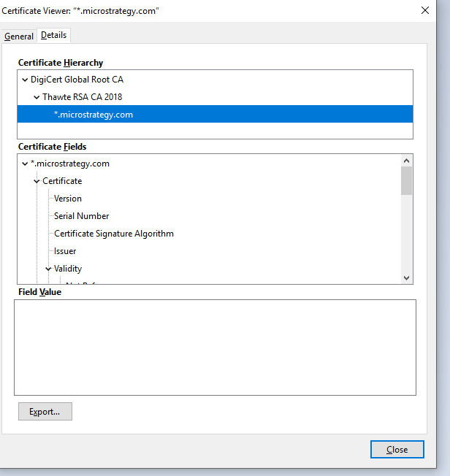Collapse the Validity node
Image resolution: width=450 pixels, height=476 pixels.
[x=48, y=269]
